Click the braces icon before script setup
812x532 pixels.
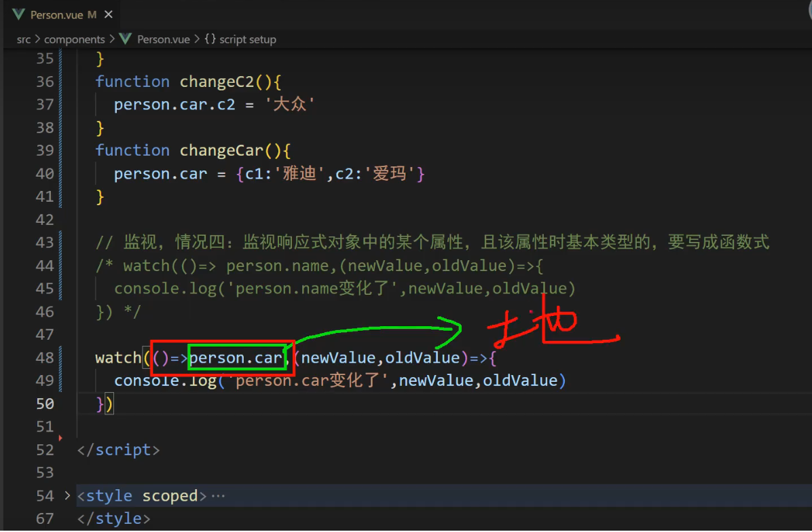pyautogui.click(x=210, y=39)
